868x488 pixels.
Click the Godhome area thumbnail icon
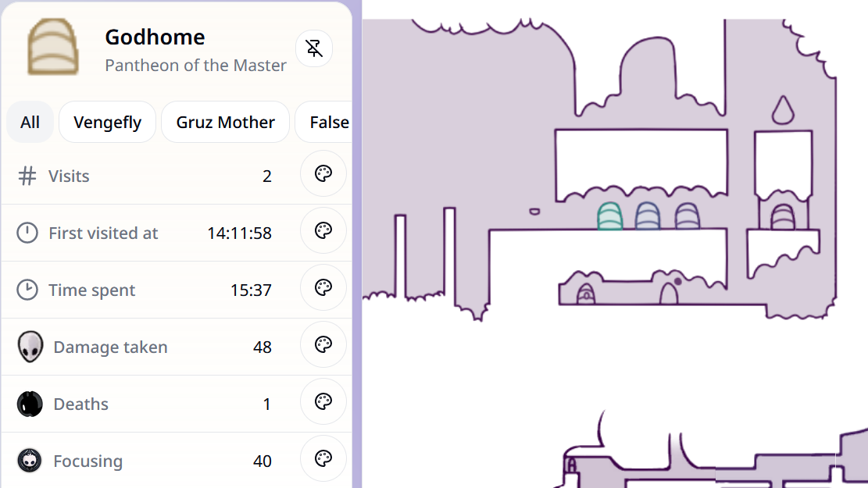[x=52, y=49]
